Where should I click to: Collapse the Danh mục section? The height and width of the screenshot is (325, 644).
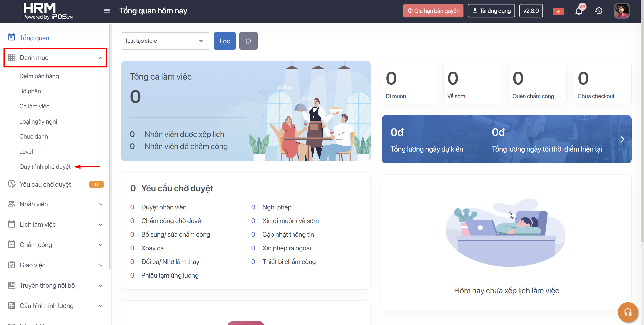(100, 58)
